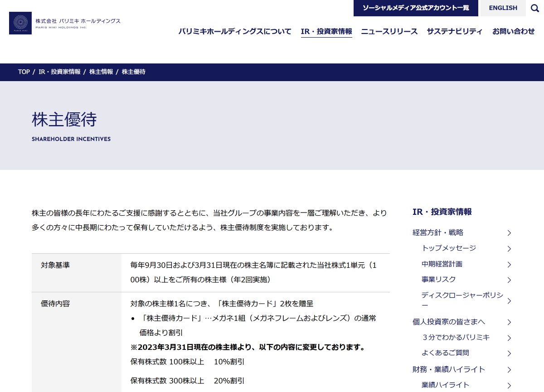
Task: Click chevron beside ３分でわかるパリミキ
Action: click(509, 338)
